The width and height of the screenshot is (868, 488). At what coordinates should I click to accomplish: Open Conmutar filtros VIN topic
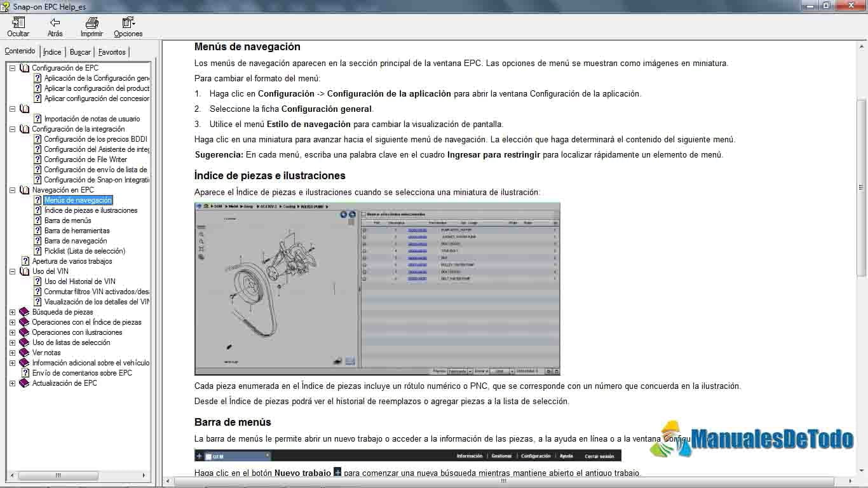coord(97,292)
